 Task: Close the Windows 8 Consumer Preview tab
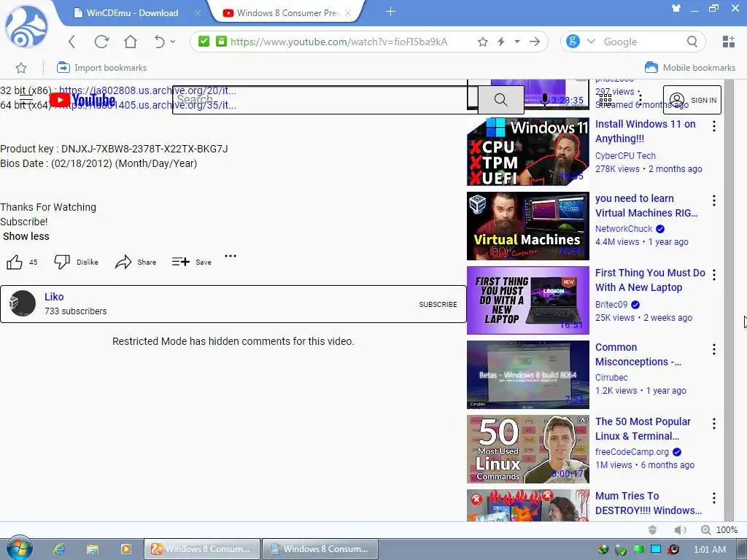click(x=348, y=13)
